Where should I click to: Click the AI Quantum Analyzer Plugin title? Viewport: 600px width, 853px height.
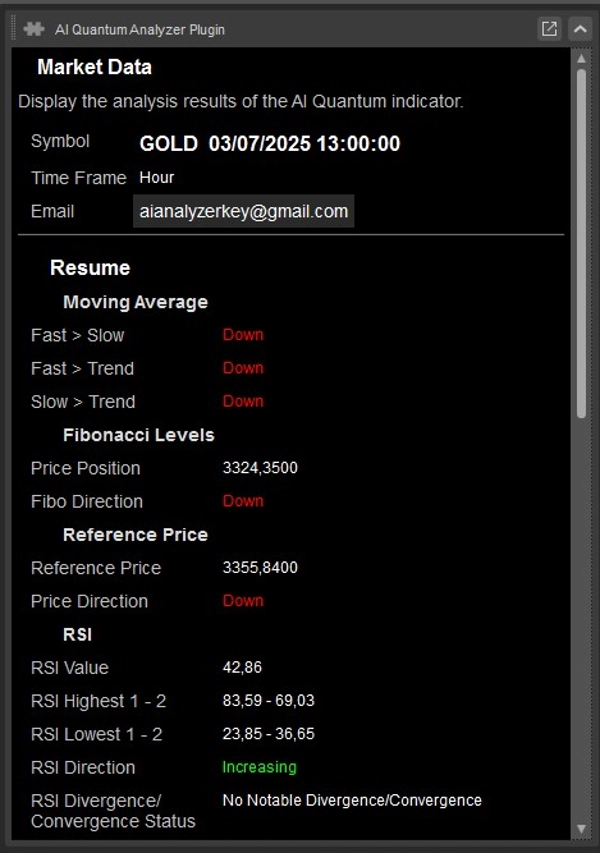point(140,29)
